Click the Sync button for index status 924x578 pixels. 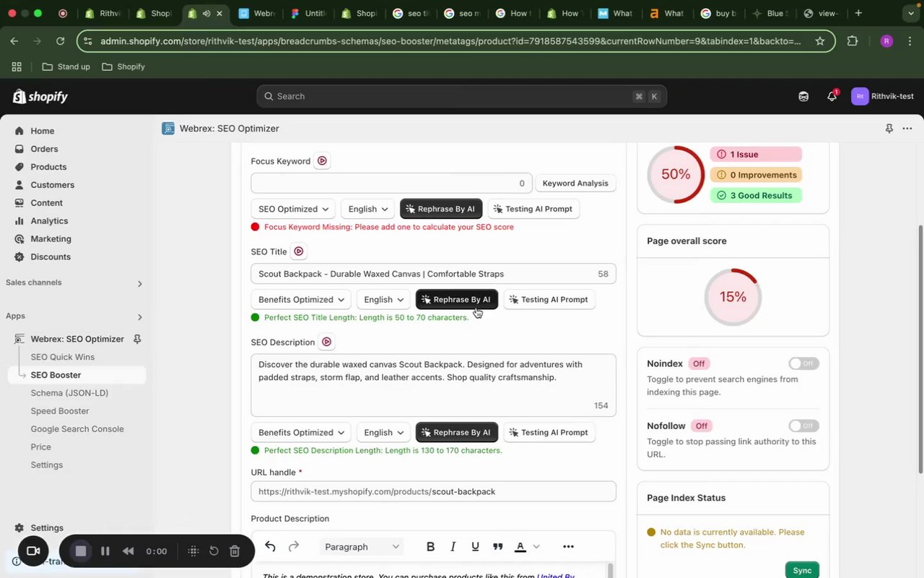802,571
